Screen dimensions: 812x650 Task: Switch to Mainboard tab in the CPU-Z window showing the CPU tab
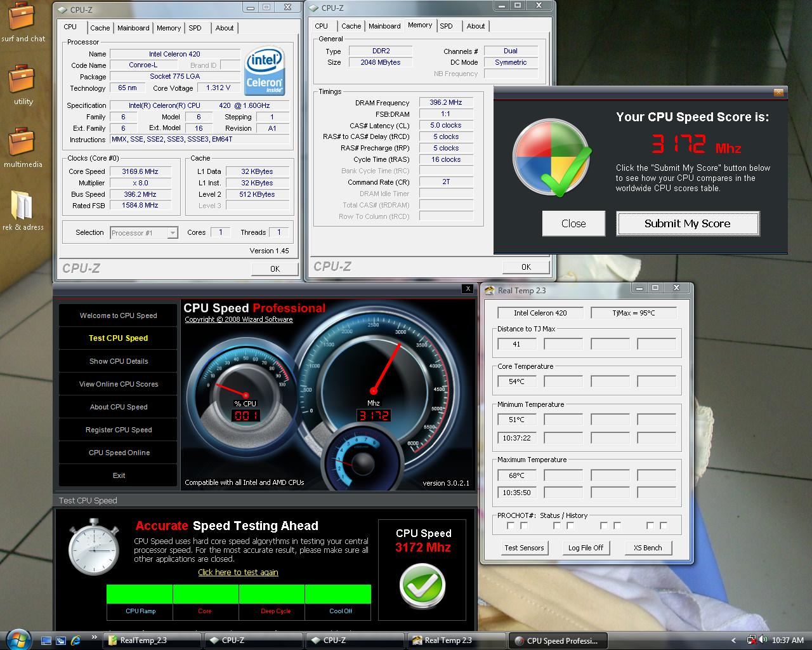133,28
